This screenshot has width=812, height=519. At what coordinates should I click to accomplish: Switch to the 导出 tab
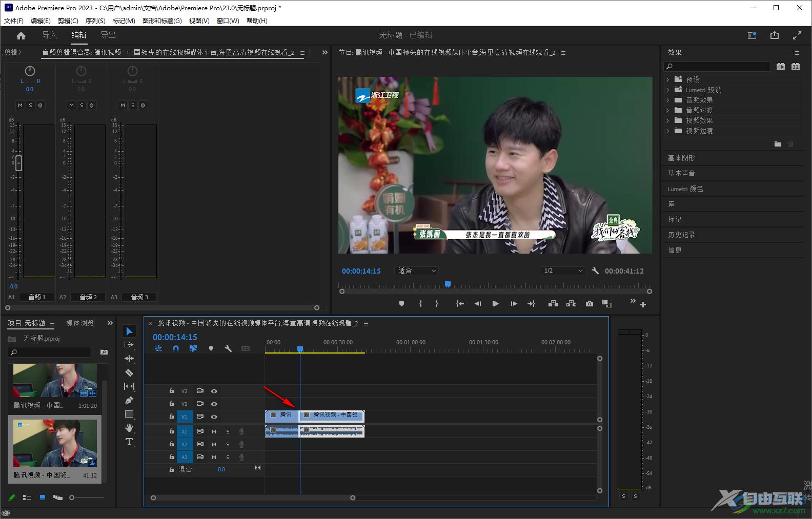click(x=108, y=35)
